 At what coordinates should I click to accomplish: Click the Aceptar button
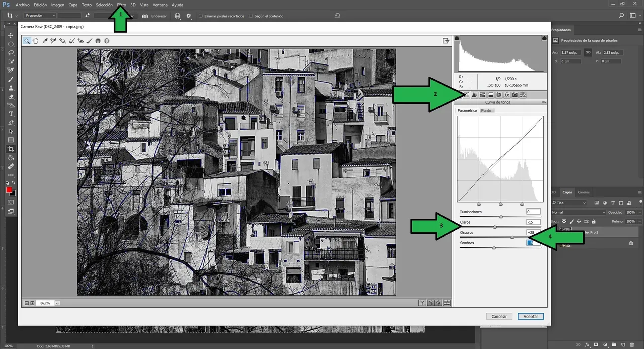coord(531,316)
